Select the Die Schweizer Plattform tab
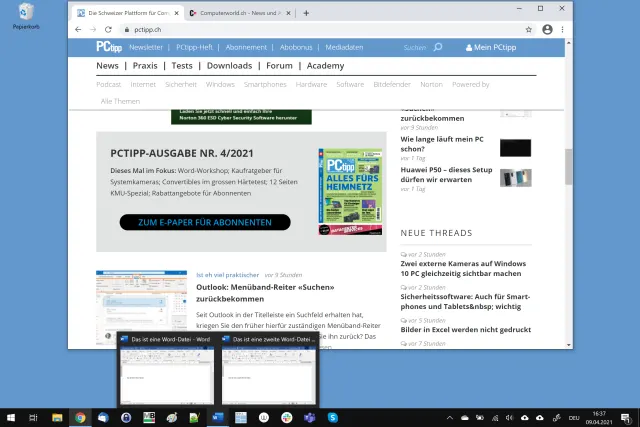This screenshot has height=427, width=640. click(x=127, y=13)
